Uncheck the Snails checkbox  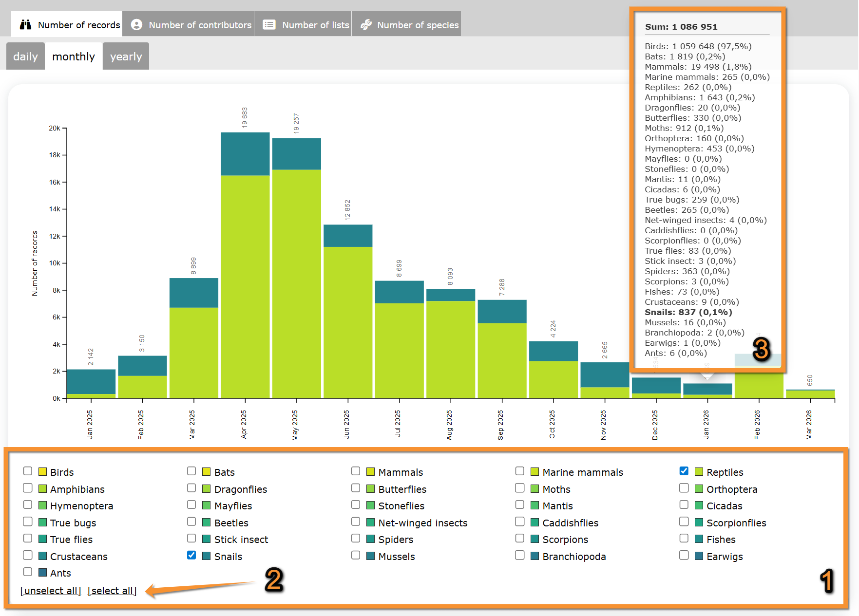[192, 556]
